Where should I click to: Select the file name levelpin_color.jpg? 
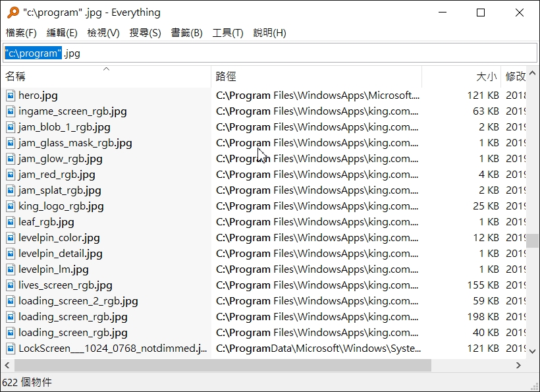tap(59, 238)
